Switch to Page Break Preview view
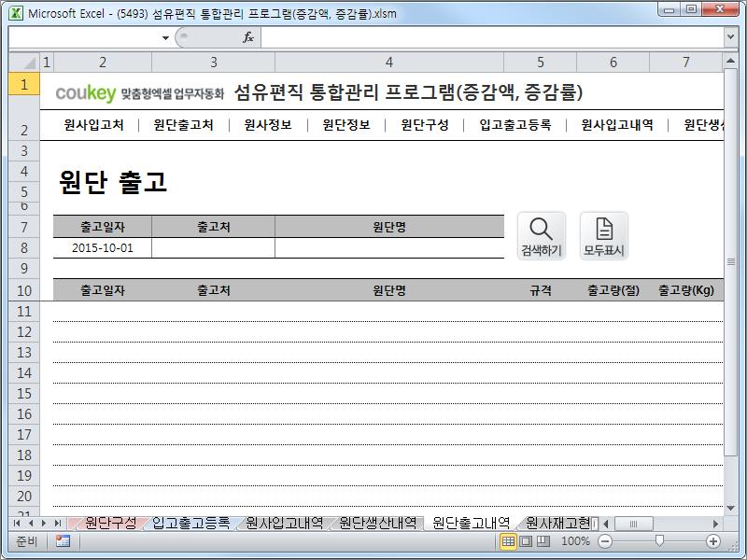The width and height of the screenshot is (747, 560). tap(543, 541)
